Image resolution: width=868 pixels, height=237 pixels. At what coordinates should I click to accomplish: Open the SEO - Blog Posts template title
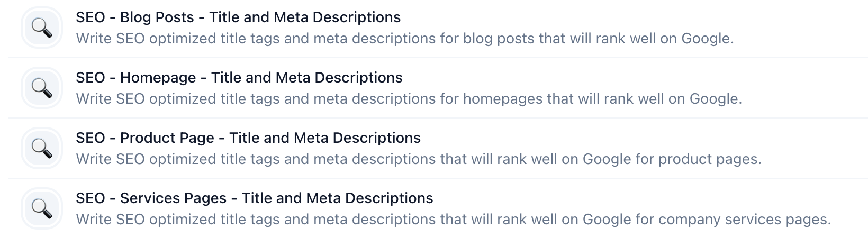(x=238, y=17)
